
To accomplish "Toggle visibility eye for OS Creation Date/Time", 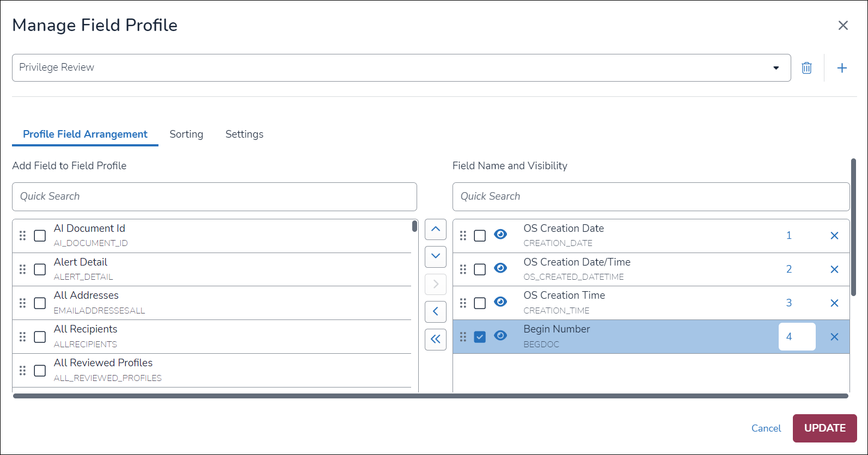I will [500, 268].
